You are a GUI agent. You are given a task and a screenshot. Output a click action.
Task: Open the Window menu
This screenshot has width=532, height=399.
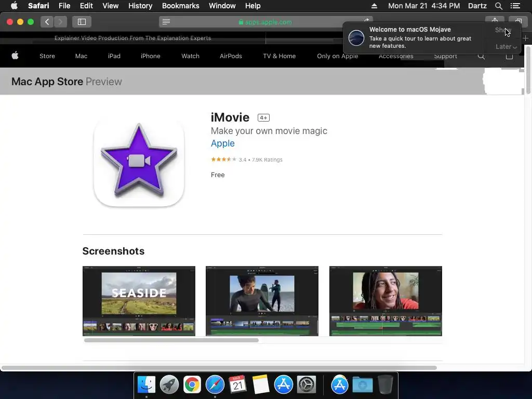tap(222, 6)
